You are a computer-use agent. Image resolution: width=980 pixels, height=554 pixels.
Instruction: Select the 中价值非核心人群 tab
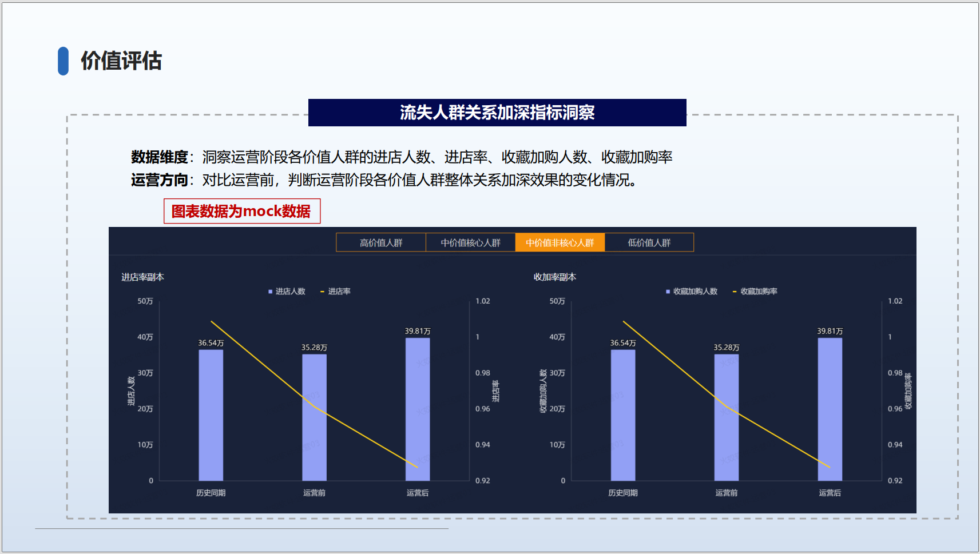pos(560,242)
